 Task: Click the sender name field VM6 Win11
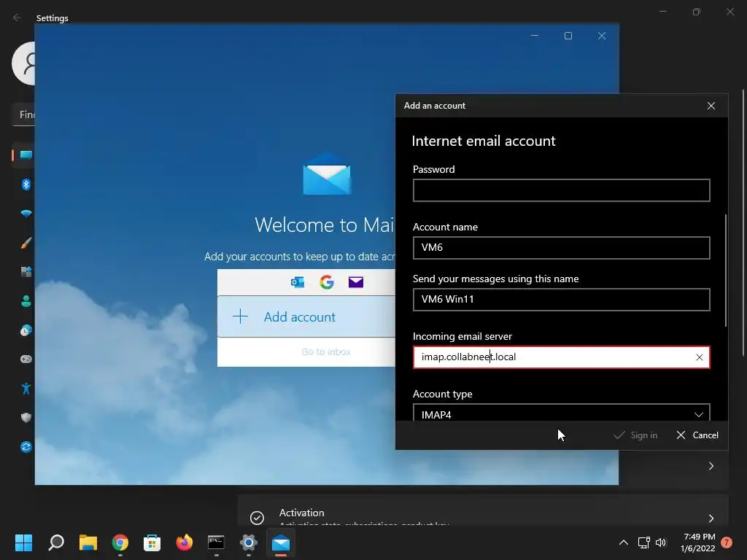point(561,300)
